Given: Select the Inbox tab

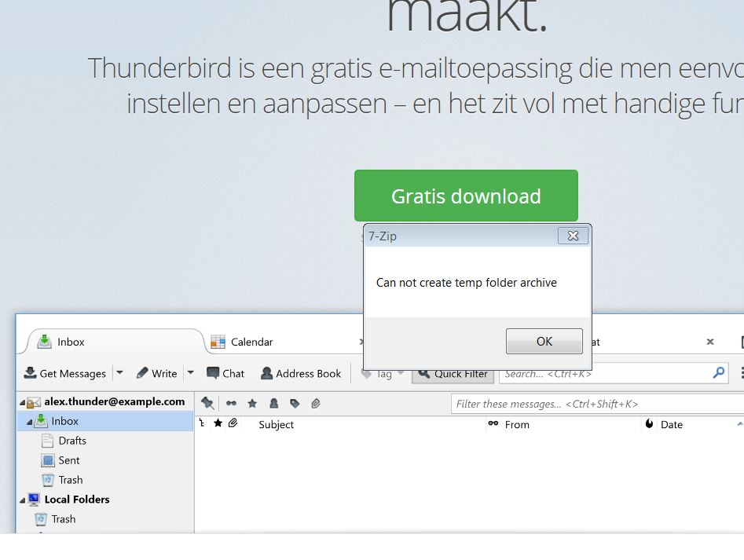Looking at the screenshot, I should point(71,342).
